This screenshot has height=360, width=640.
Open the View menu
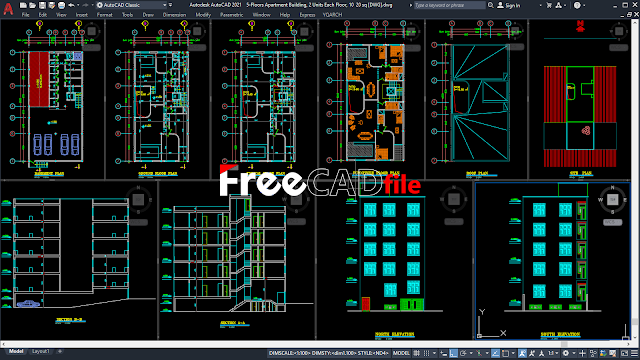[61, 15]
